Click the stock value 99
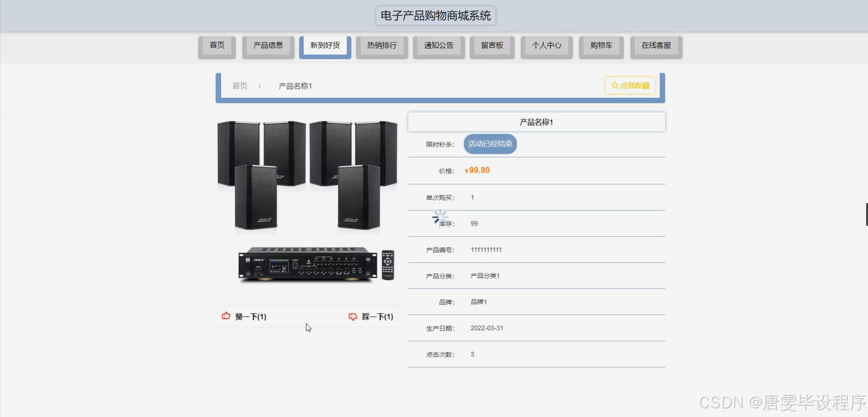Viewport: 868px width, 417px height. (474, 224)
